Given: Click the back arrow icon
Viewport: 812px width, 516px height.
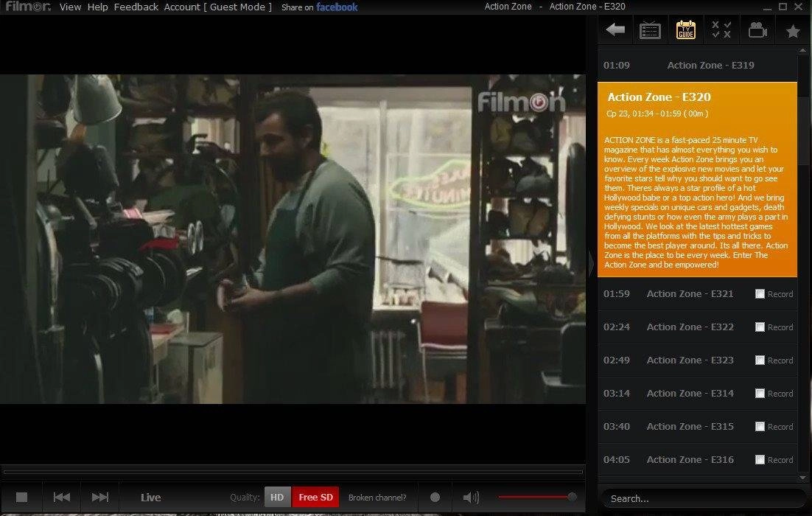Looking at the screenshot, I should point(615,29).
